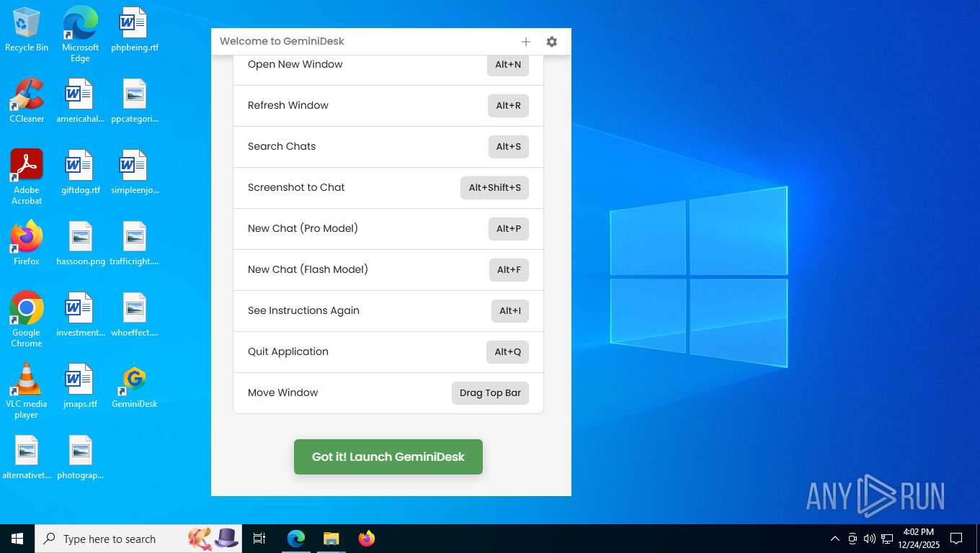The height and width of the screenshot is (553, 980).
Task: Open Firefox from the taskbar
Action: (x=367, y=539)
